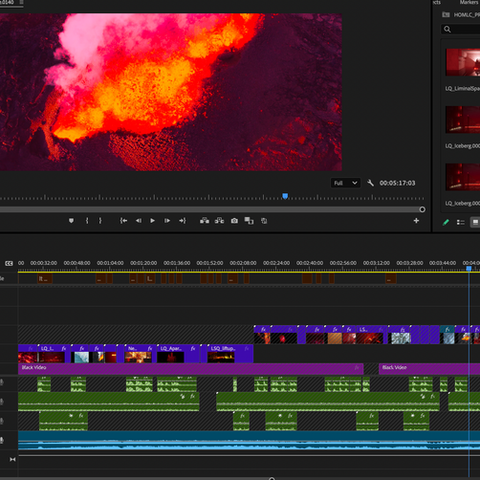Click the Mark Out bracket icon

pyautogui.click(x=100, y=221)
